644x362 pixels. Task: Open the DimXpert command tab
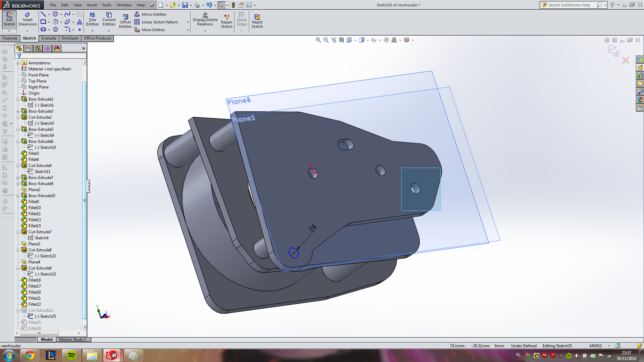pyautogui.click(x=70, y=38)
